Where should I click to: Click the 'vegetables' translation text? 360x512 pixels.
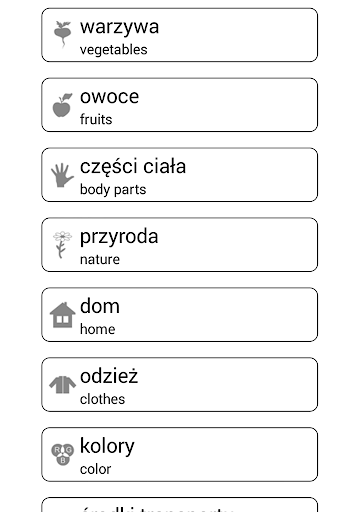click(x=113, y=50)
